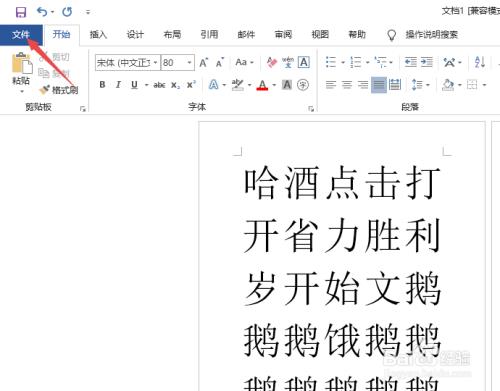The height and width of the screenshot is (391, 500).
Task: Click the Line Spacing icon
Action: coord(417,85)
